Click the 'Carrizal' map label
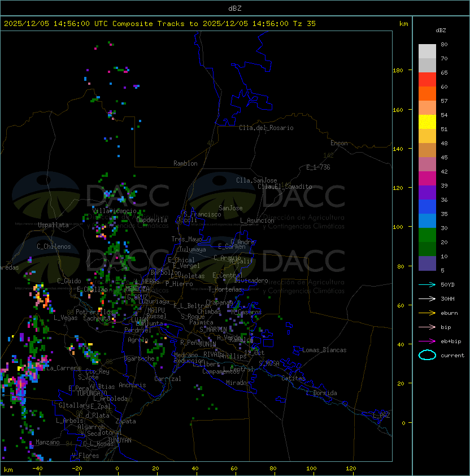Screen dimensions: 470x476 [168, 379]
